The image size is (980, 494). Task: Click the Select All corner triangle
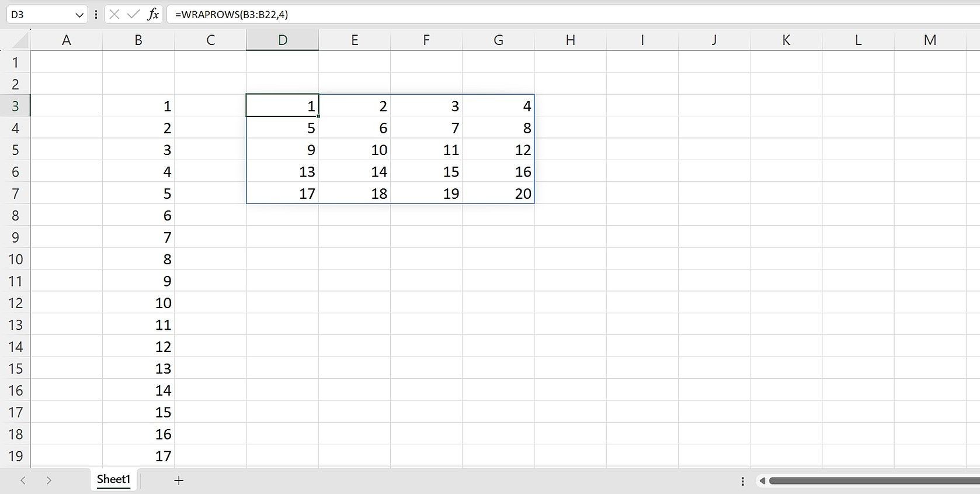click(x=19, y=40)
